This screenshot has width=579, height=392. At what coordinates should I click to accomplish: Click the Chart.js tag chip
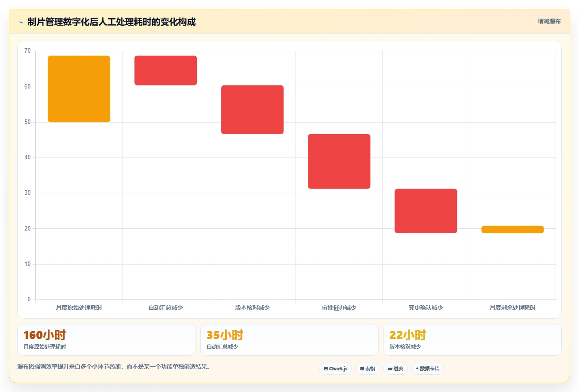point(335,369)
